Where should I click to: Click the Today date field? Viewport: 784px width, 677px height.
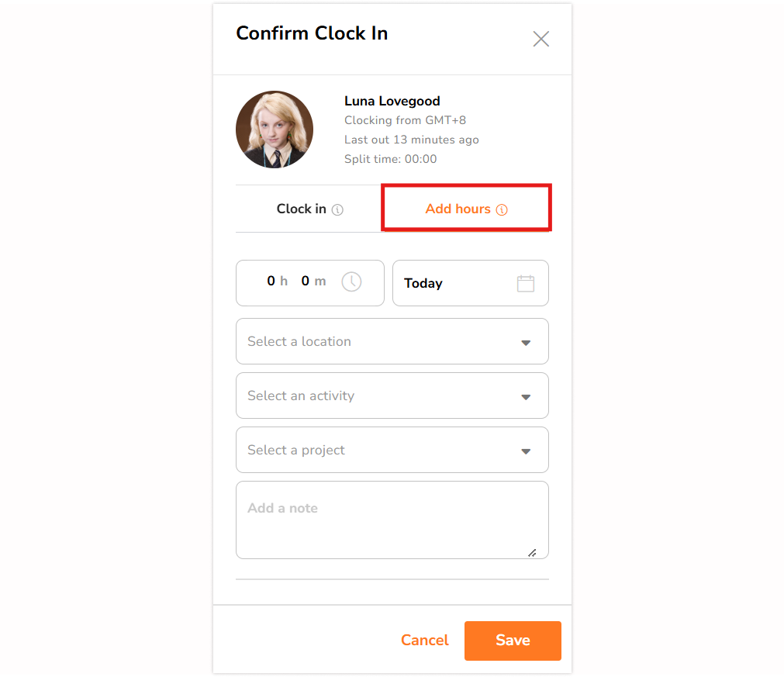click(x=471, y=283)
